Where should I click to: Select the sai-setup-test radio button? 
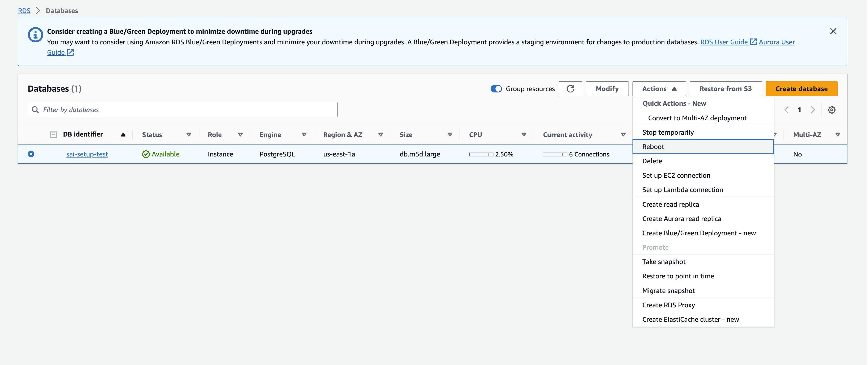pyautogui.click(x=31, y=154)
